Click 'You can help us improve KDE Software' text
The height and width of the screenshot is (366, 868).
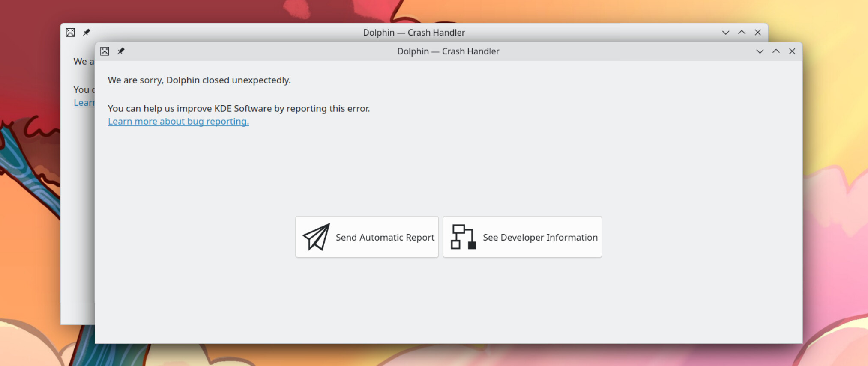[190, 108]
